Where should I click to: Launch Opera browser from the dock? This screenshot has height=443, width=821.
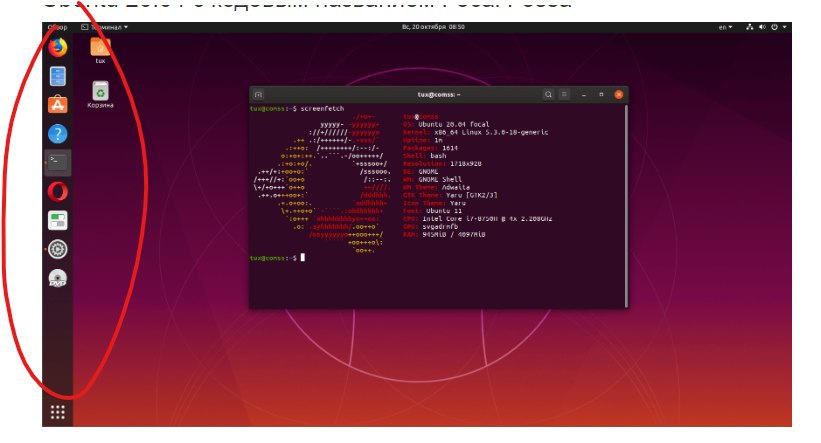(58, 192)
